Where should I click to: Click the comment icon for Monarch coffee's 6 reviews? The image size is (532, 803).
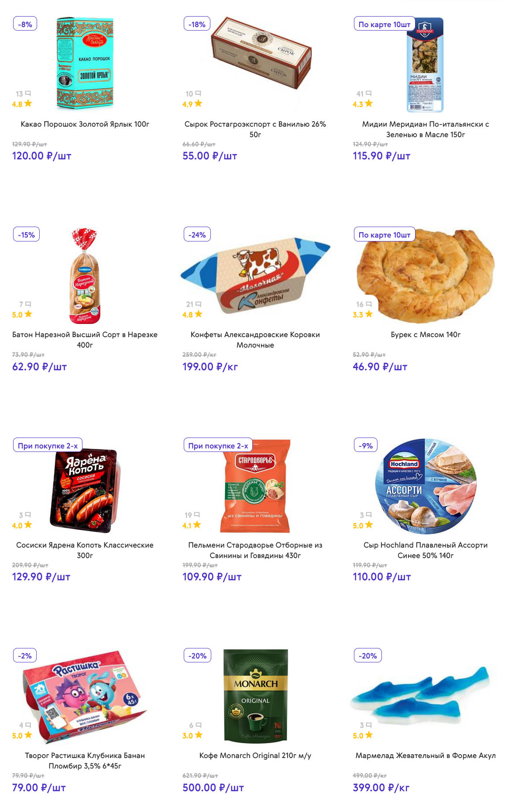tap(199, 725)
